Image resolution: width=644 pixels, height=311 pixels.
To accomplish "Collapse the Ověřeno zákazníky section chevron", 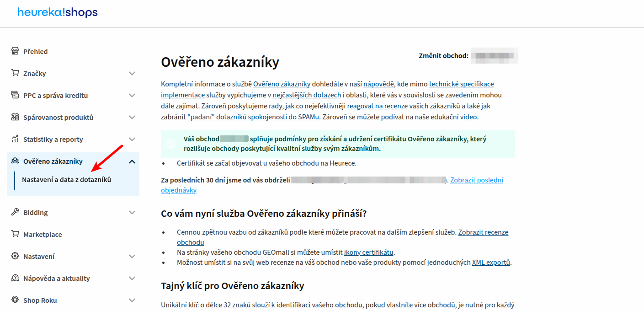I will 132,161.
